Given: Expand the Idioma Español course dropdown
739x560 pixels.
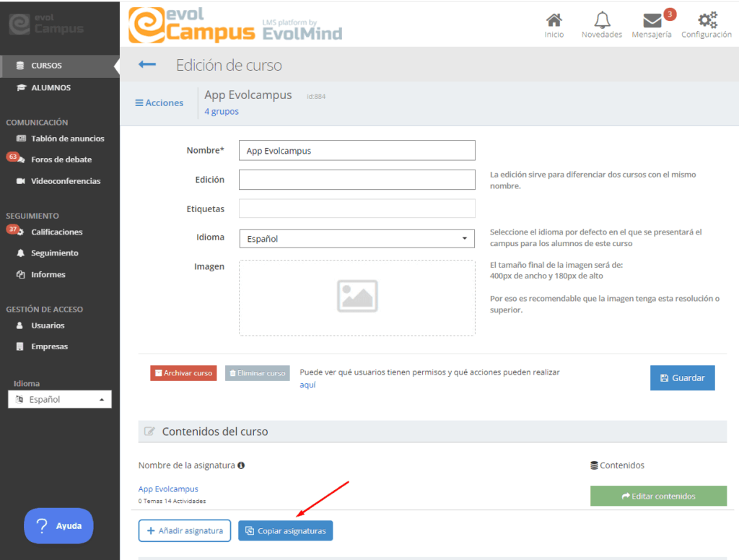Looking at the screenshot, I should 357,238.
